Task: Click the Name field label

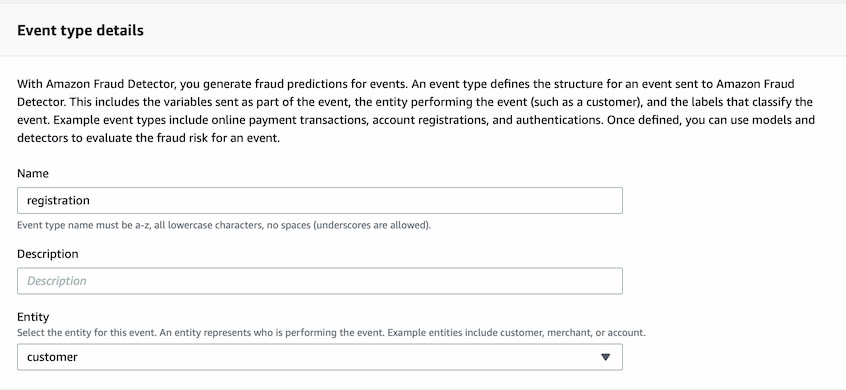Action: 33,174
